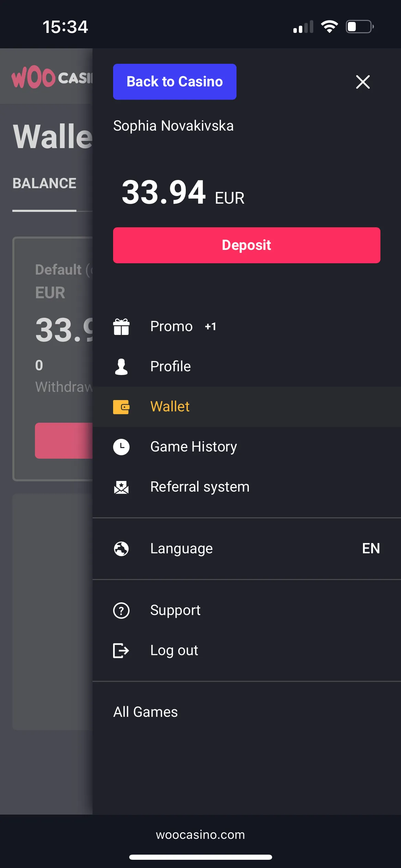Click the Log out arrow icon
This screenshot has height=868, width=401.
pyautogui.click(x=121, y=651)
